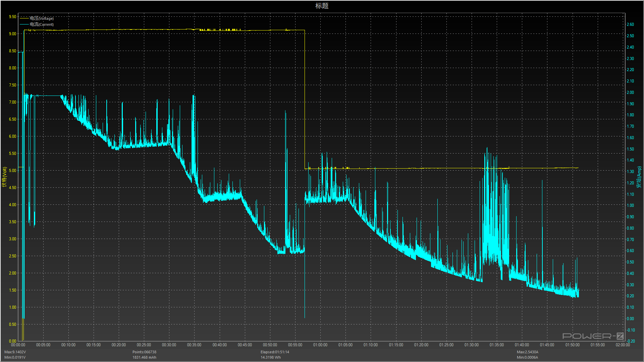This screenshot has width=644, height=362.
Task: Click the 7.00 voltage axis tick
Action: tap(12, 102)
